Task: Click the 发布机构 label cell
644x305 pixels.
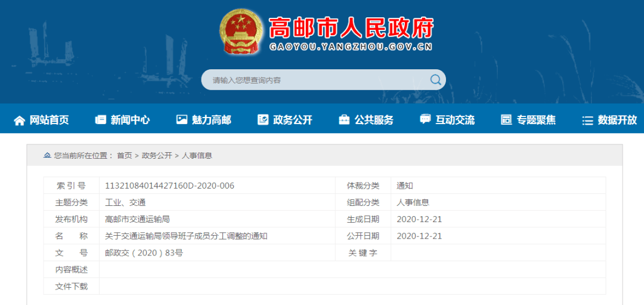Action: (72, 220)
